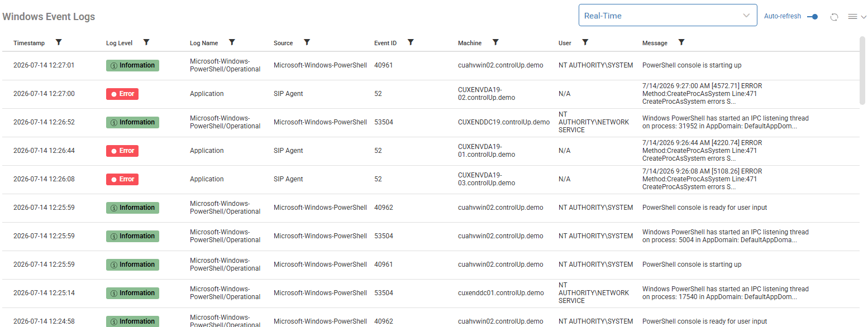Click Event ID 52 in 12:27:00 row
Viewport: 868px width, 327px height.
coord(378,94)
